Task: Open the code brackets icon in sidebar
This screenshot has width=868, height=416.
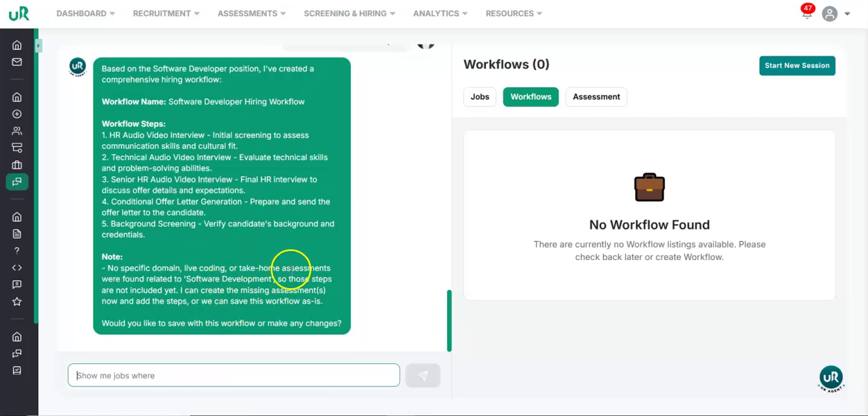Action: point(17,268)
